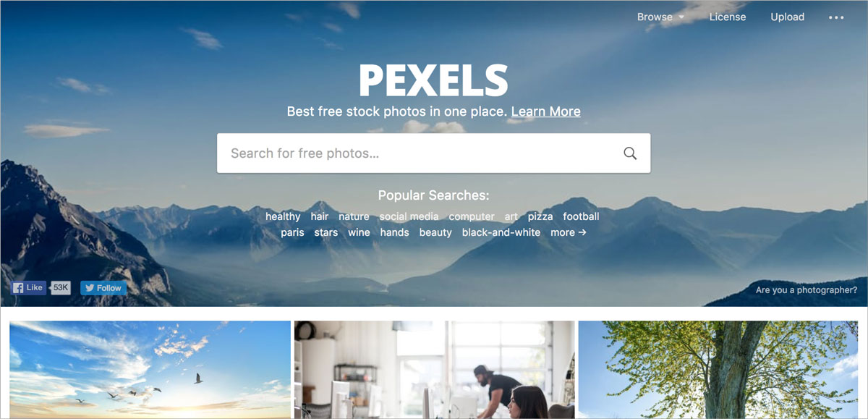The image size is (868, 419).
Task: Click the PEXELS logo heading
Action: click(x=434, y=80)
